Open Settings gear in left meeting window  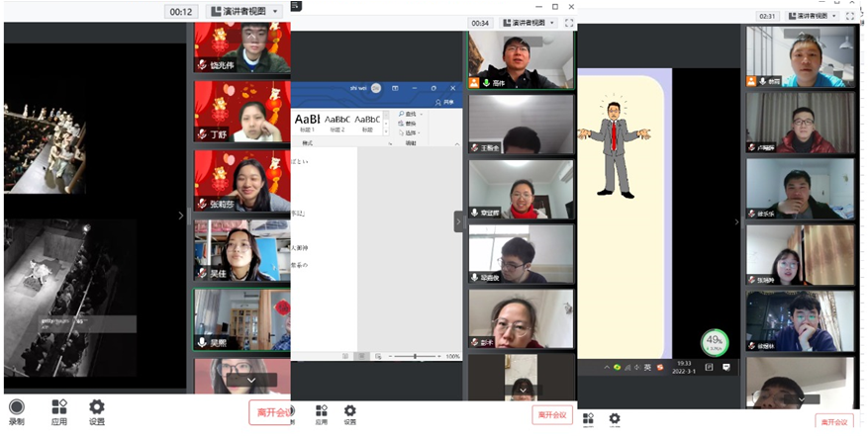[96, 406]
